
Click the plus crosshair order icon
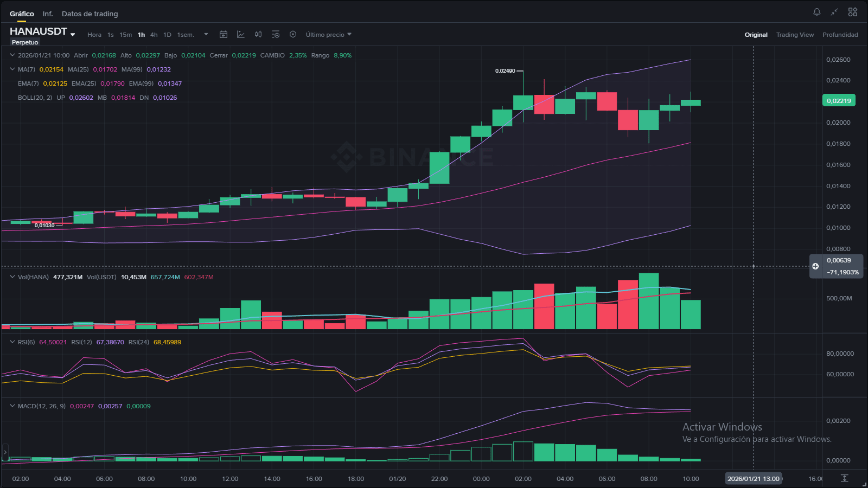(x=815, y=266)
